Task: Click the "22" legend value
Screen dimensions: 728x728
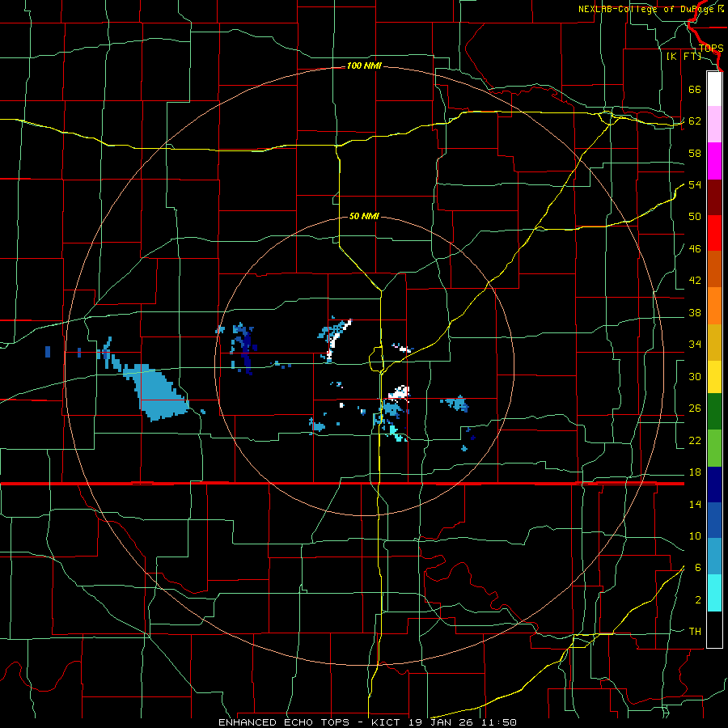Action: tap(695, 440)
